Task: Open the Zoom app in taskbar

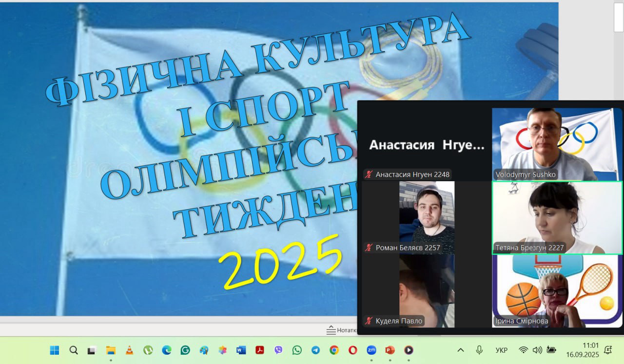Action: [x=371, y=350]
